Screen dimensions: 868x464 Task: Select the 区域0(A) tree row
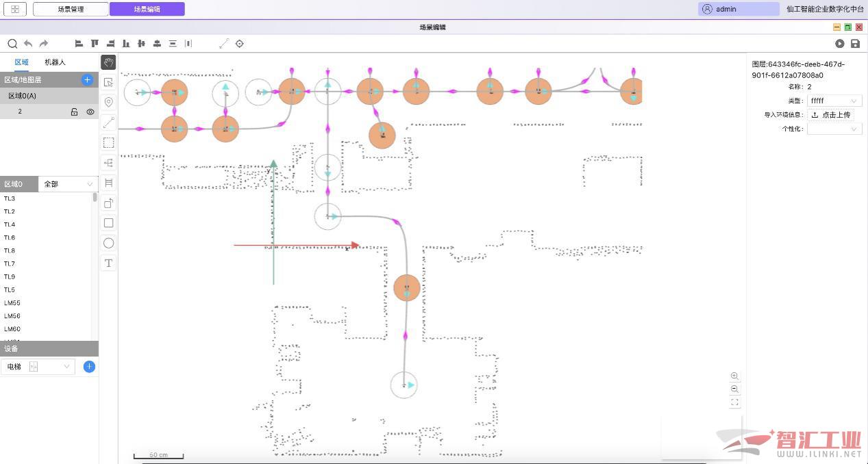coord(49,96)
